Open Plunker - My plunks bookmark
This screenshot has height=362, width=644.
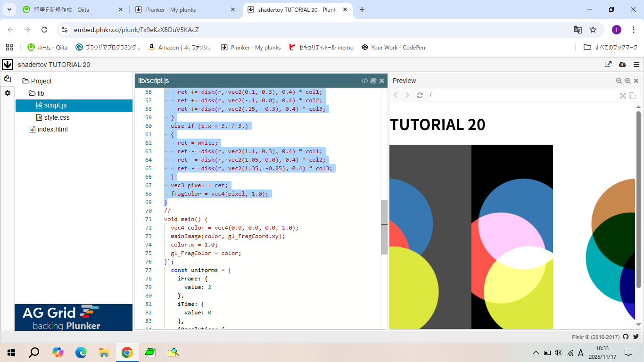coord(251,47)
